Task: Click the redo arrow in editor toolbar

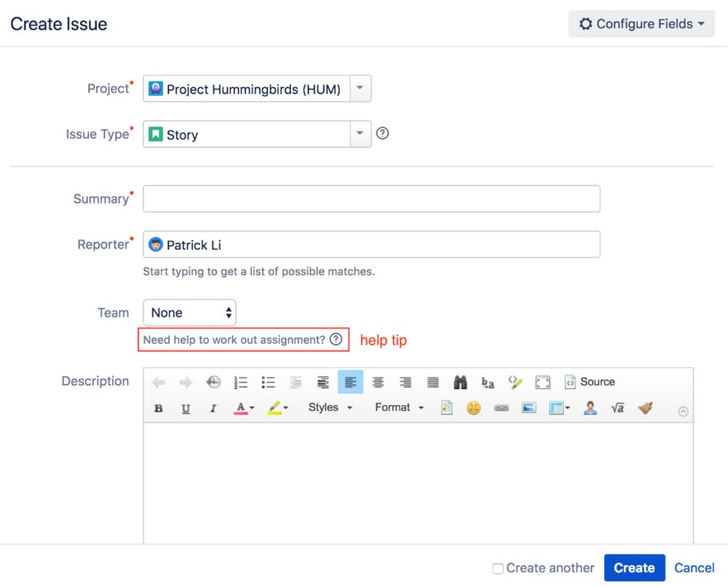Action: (x=186, y=383)
